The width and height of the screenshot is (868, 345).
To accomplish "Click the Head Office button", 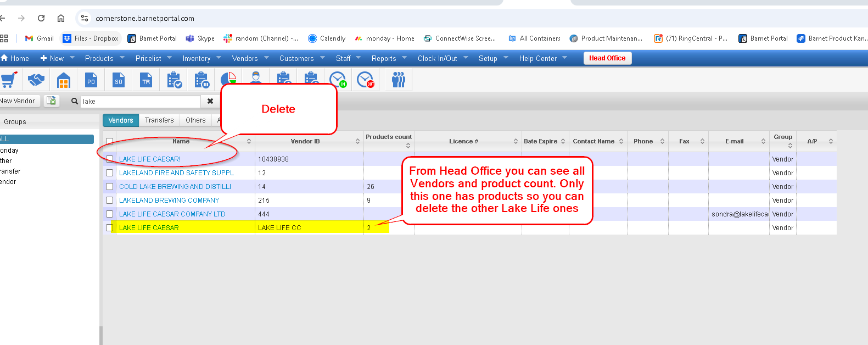I will pos(607,58).
